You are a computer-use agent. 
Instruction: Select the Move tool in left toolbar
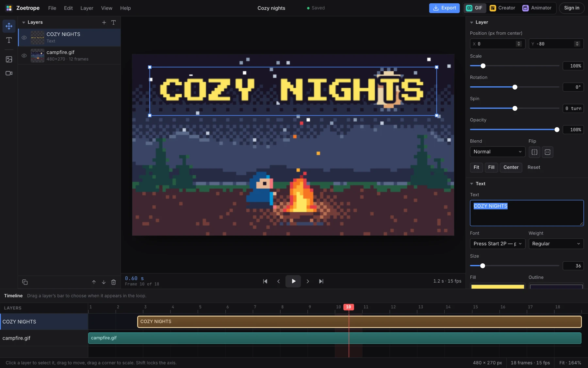pyautogui.click(x=9, y=26)
